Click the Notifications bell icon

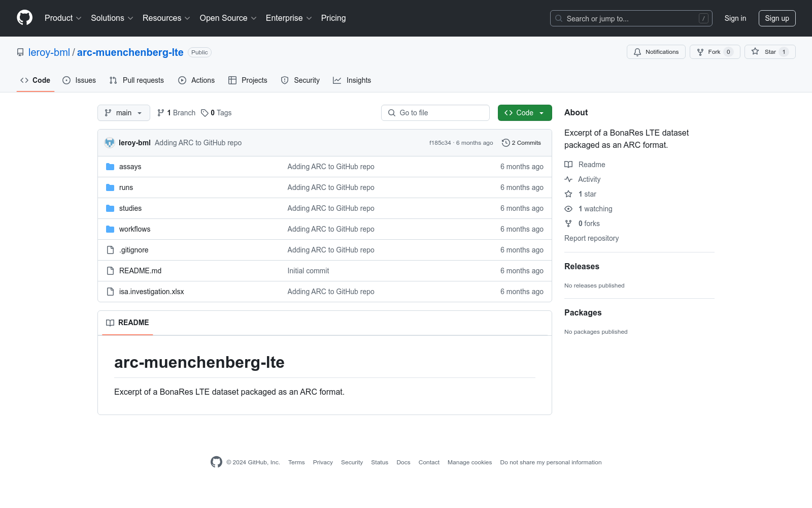tap(637, 52)
